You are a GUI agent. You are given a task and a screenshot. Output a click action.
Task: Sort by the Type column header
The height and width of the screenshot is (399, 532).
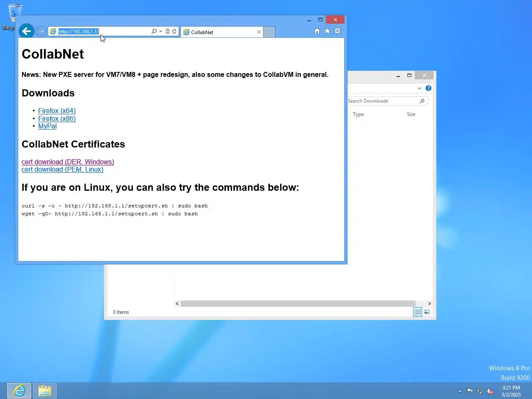click(x=358, y=114)
